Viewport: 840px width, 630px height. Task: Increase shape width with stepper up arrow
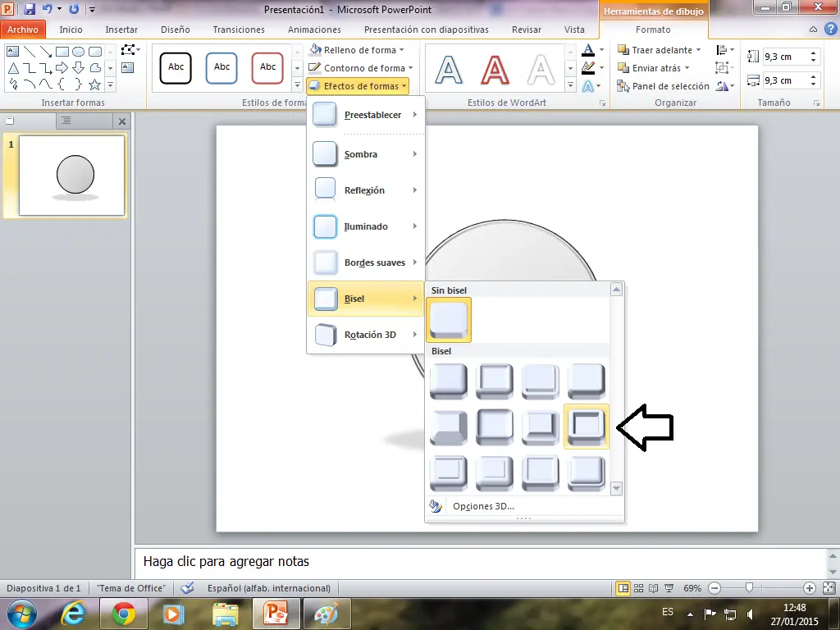814,76
